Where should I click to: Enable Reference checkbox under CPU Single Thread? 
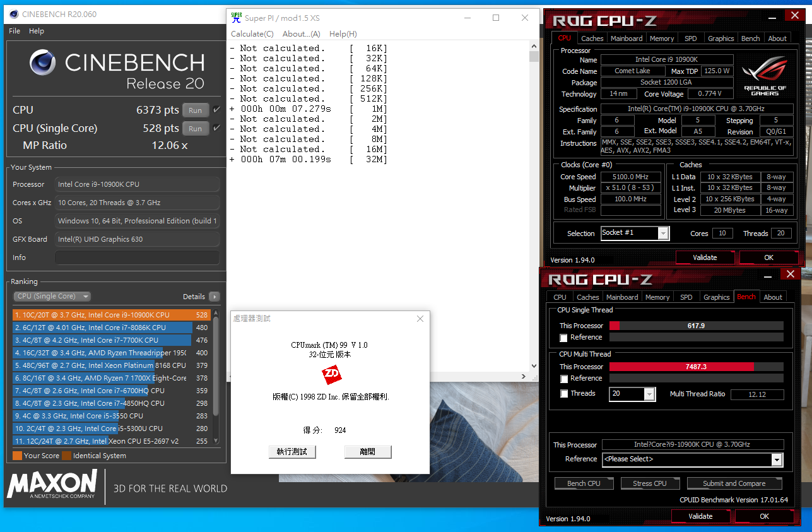(563, 338)
